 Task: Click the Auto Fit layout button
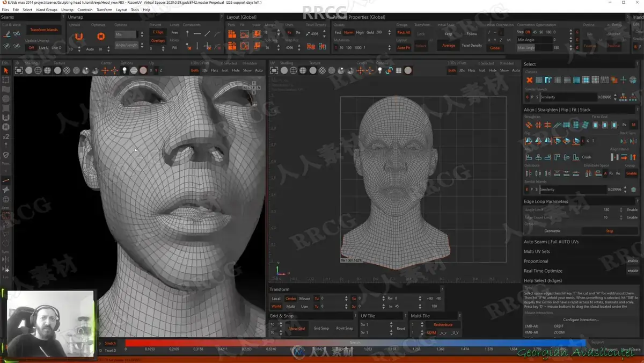[404, 48]
